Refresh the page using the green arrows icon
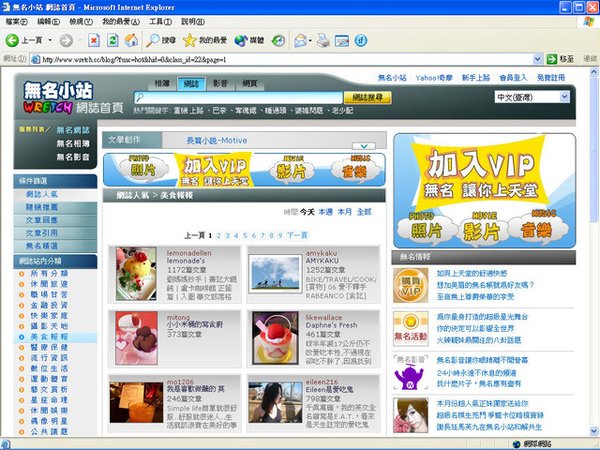 tap(112, 40)
